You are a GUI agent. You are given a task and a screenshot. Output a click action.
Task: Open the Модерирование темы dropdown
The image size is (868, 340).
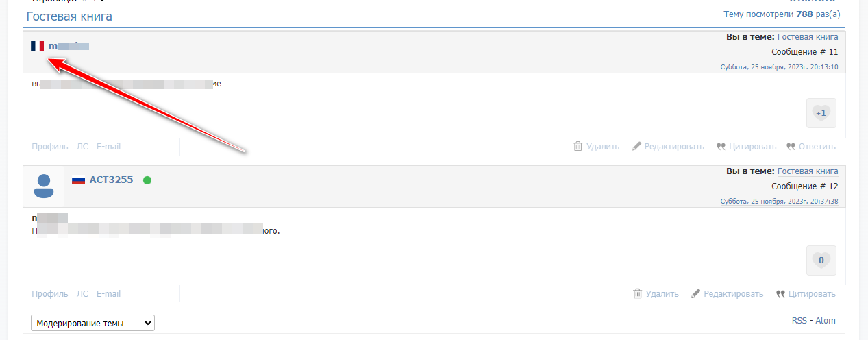[x=93, y=323]
